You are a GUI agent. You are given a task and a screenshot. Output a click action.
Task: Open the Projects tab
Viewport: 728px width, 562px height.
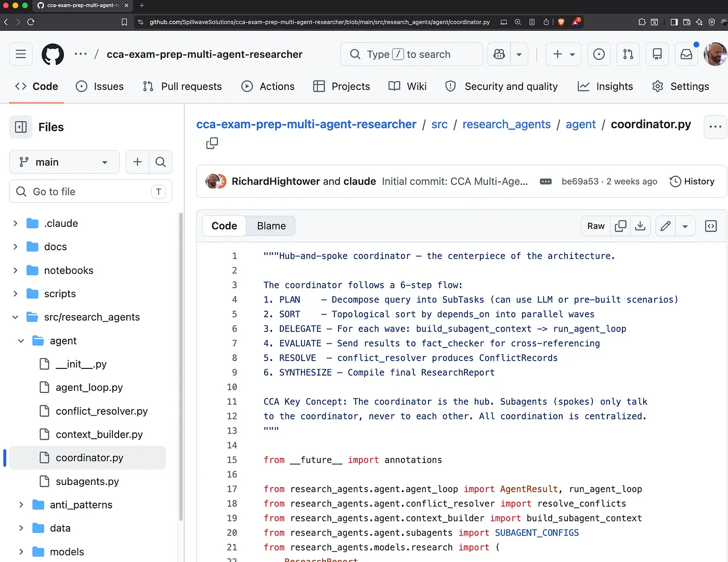click(342, 86)
